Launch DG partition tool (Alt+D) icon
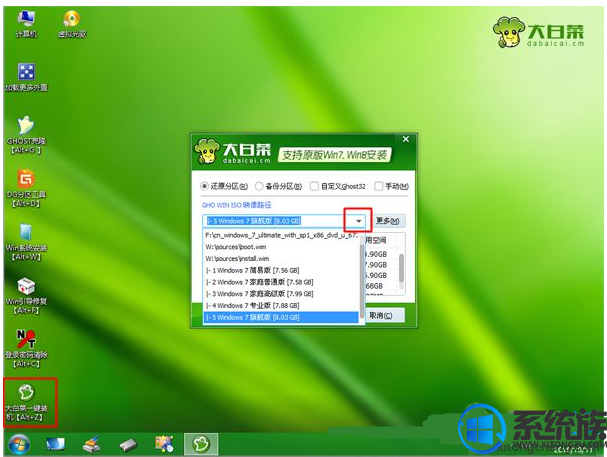The width and height of the screenshot is (607, 457). 26,188
